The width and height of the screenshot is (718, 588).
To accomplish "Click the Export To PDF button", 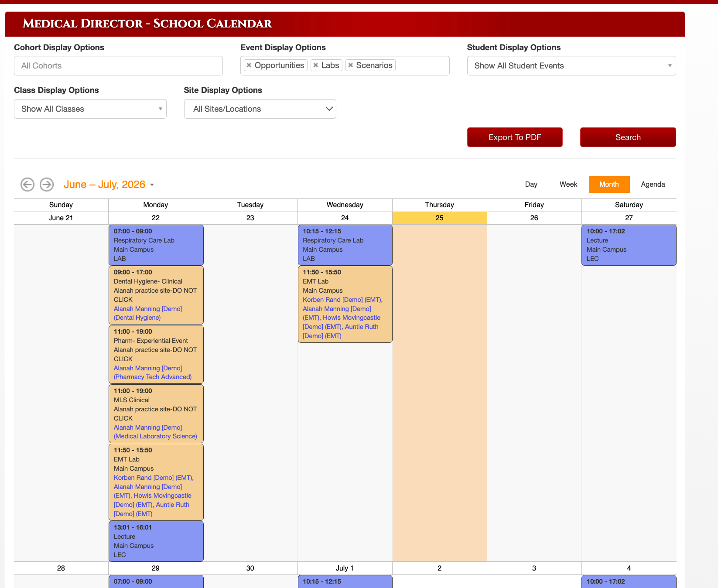I will pos(515,137).
